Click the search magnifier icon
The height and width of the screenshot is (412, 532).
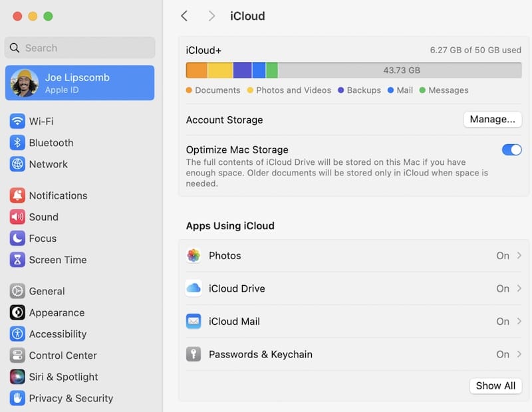(15, 48)
